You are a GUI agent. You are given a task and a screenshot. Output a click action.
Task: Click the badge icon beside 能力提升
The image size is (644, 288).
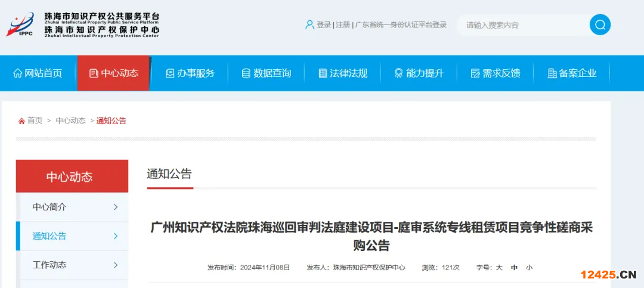pyautogui.click(x=398, y=73)
